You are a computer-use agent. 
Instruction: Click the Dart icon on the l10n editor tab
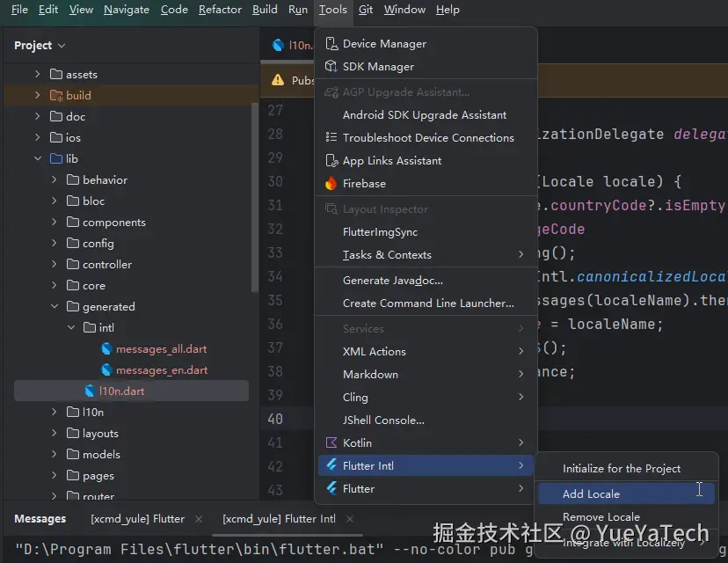tap(278, 45)
